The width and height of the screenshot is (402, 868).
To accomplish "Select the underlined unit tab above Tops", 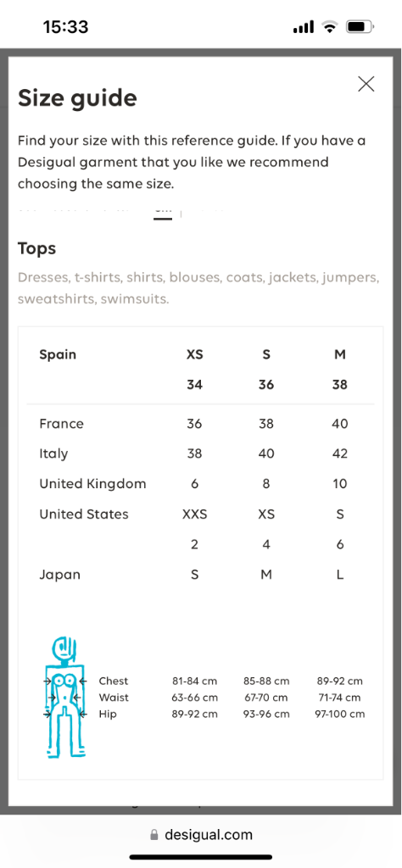I will click(x=163, y=214).
